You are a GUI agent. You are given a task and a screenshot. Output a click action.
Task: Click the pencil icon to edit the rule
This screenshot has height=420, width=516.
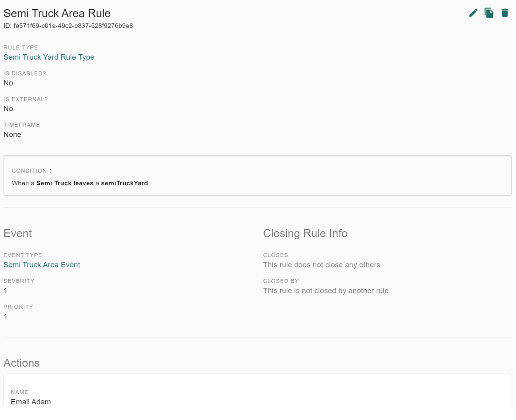pos(473,13)
